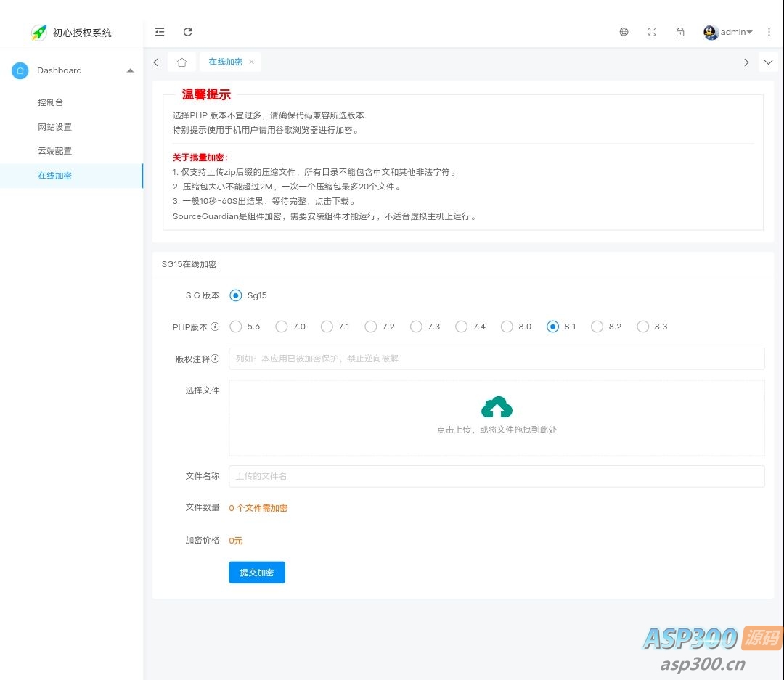Choose the PHP 8.3 radio option
This screenshot has width=784, height=680.
pyautogui.click(x=642, y=327)
